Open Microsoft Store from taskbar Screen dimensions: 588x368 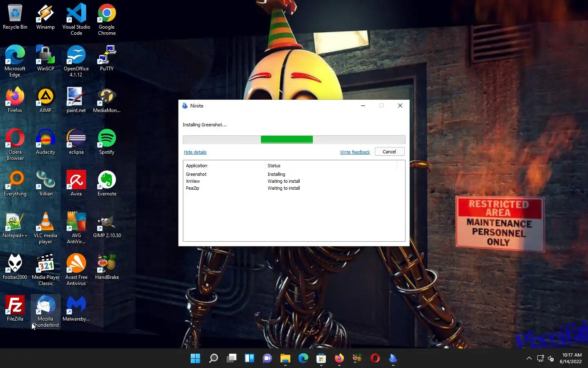[x=321, y=359]
